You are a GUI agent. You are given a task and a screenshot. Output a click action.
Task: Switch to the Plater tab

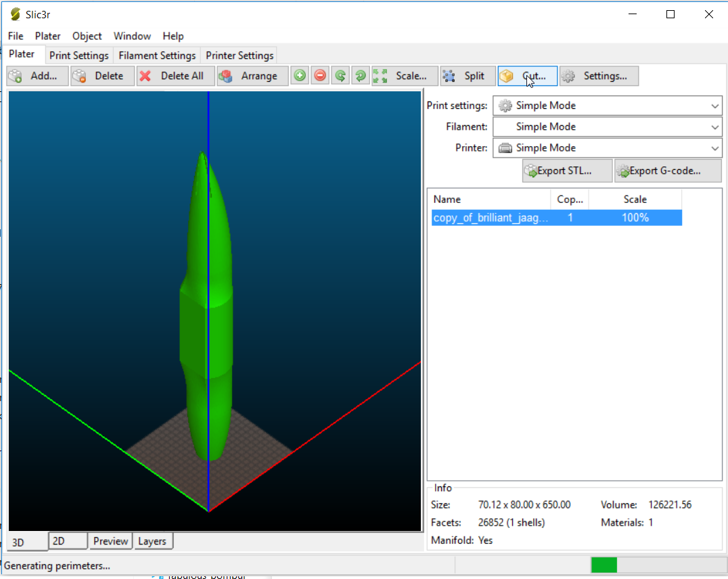click(22, 54)
